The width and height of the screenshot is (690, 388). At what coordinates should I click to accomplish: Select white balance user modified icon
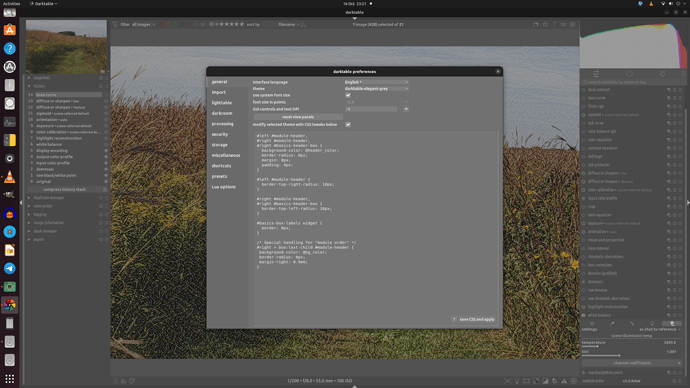pos(632,324)
